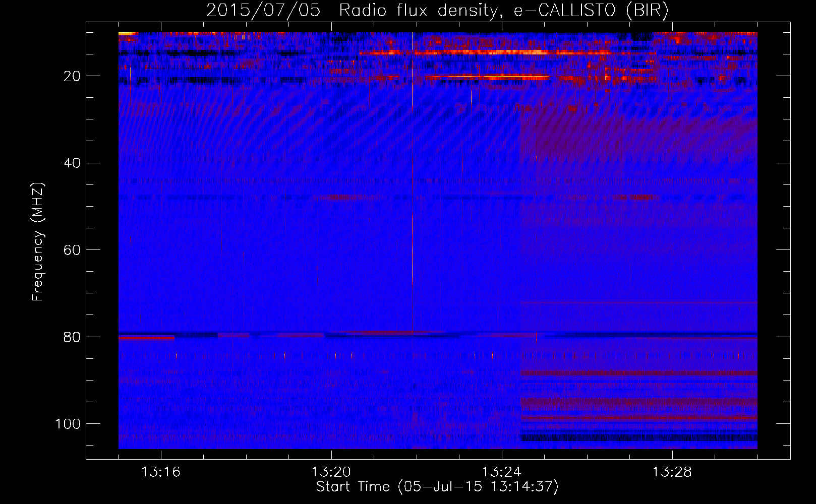Click the 100 frequency tick label
The image size is (816, 504).
click(x=68, y=424)
